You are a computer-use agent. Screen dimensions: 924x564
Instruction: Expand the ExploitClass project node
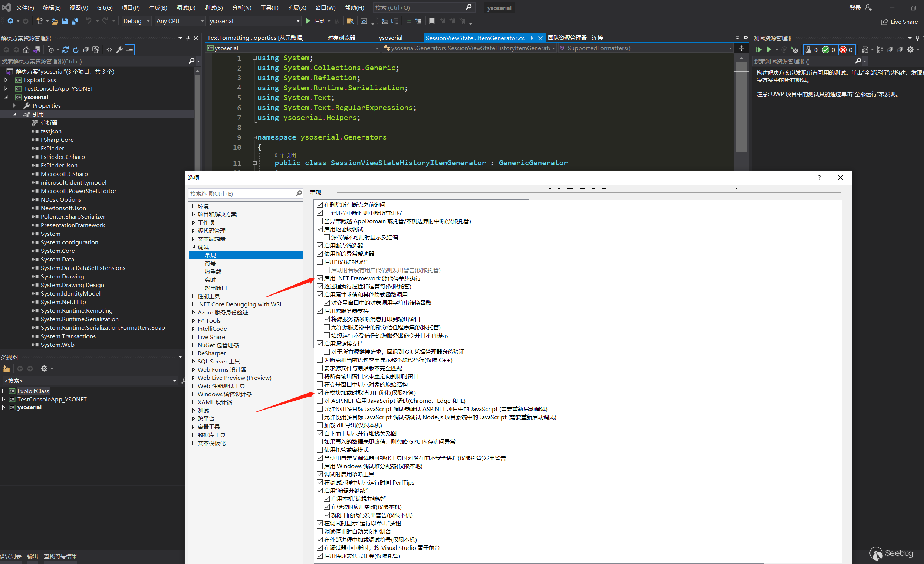(x=6, y=80)
